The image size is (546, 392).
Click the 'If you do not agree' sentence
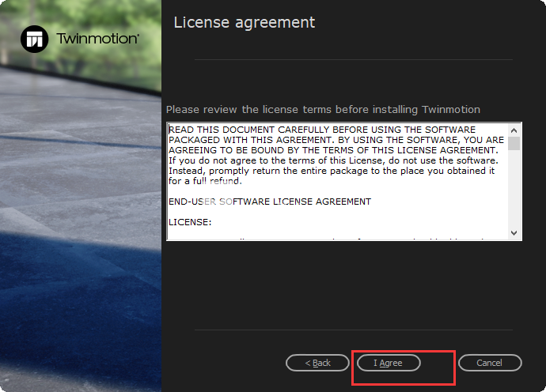[334, 160]
